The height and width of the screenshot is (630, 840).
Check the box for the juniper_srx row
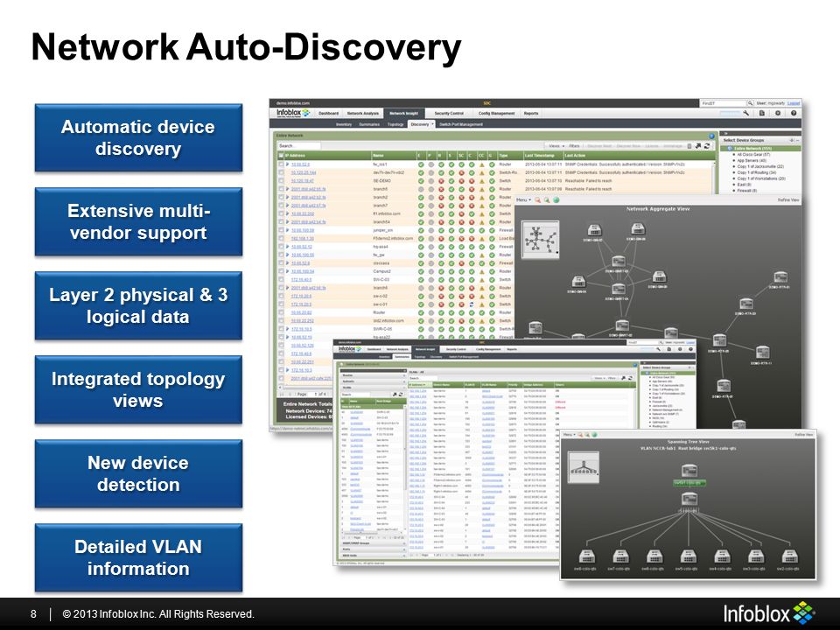pos(281,230)
